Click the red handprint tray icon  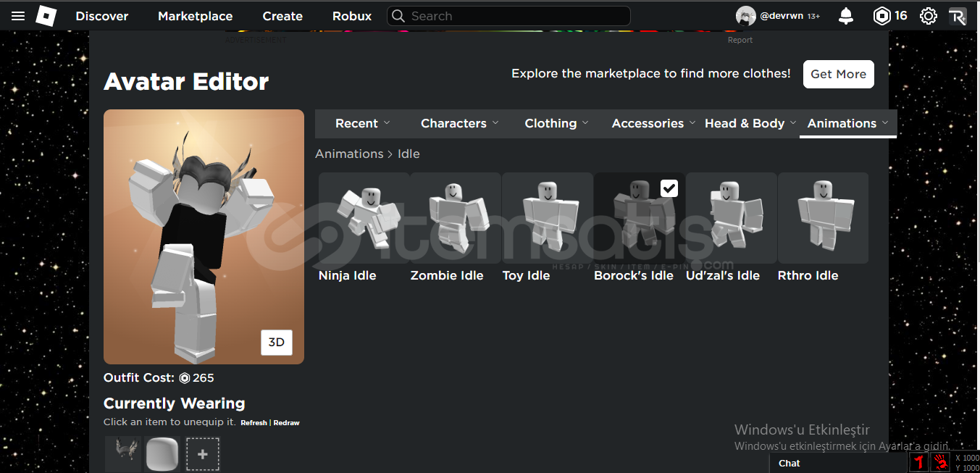click(x=940, y=462)
